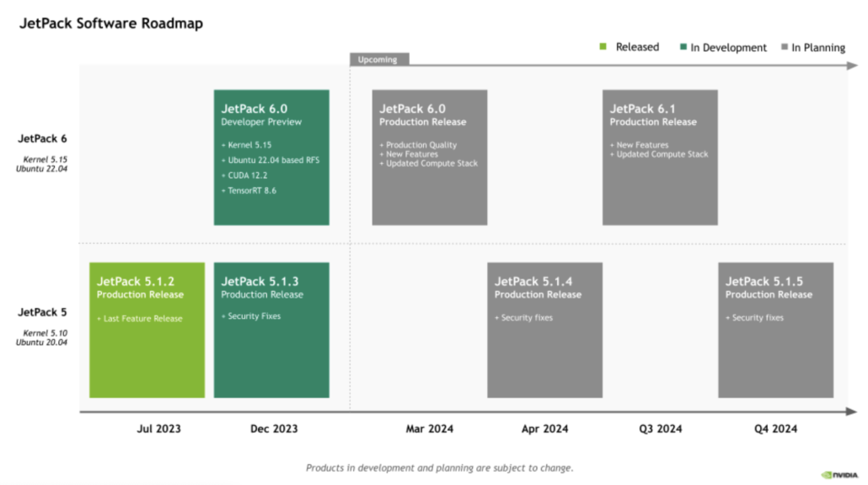Click the Jul 2023 timeline label
Image resolution: width=868 pixels, height=485 pixels.
[x=158, y=429]
